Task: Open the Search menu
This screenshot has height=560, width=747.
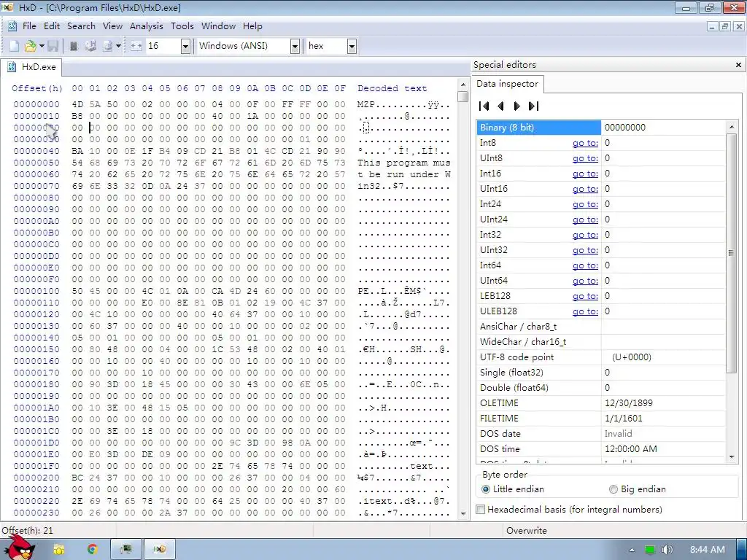Action: coord(81,26)
